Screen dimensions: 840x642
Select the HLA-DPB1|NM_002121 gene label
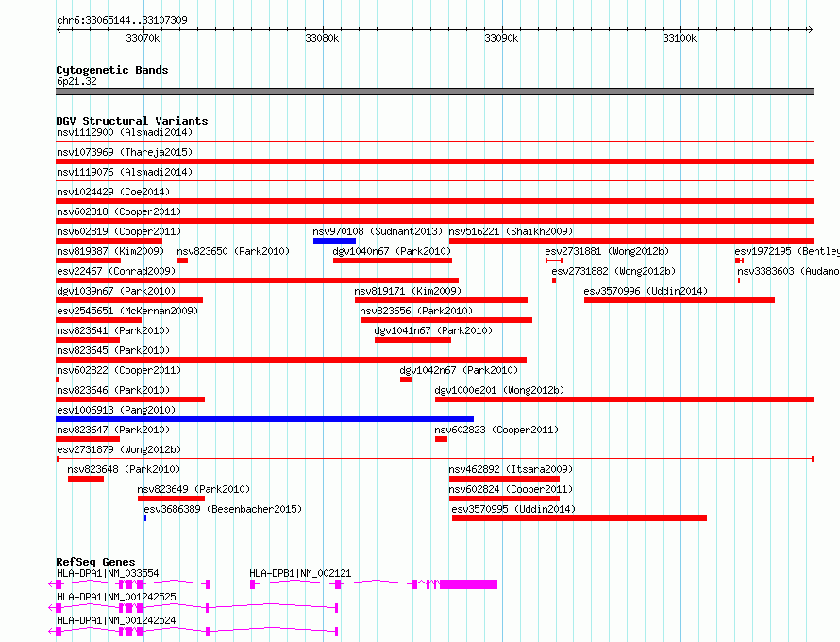pos(300,573)
